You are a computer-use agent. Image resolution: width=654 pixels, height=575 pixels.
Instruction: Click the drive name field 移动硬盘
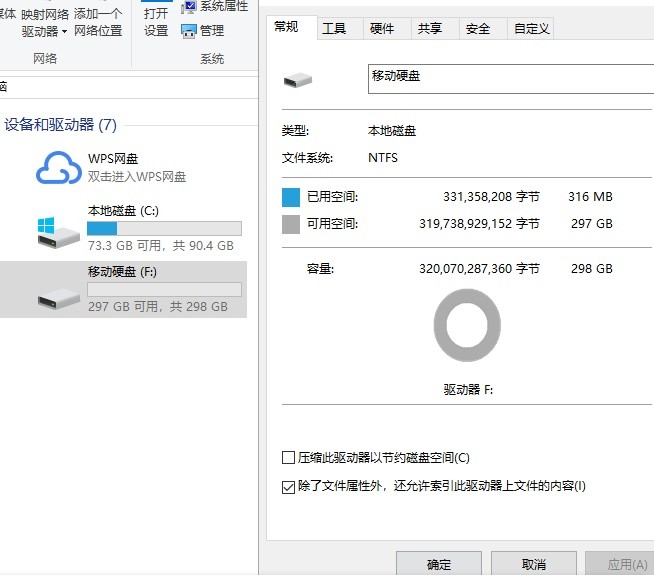click(x=511, y=79)
